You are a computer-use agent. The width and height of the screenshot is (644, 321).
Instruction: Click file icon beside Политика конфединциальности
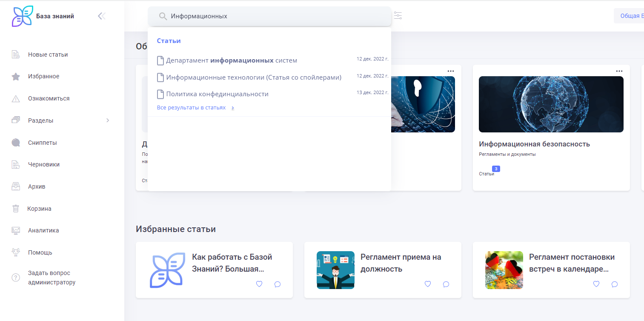pos(160,94)
